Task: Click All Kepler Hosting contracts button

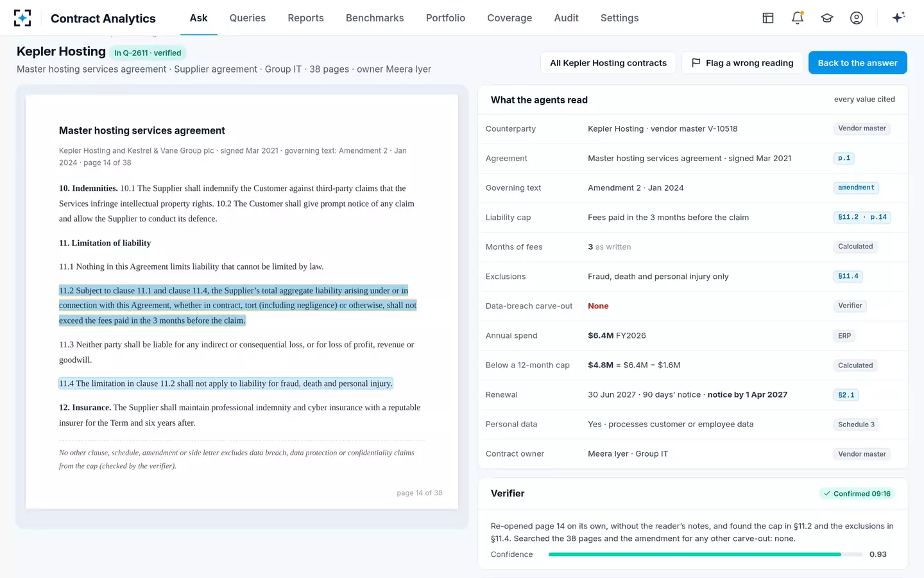Action: [x=608, y=63]
